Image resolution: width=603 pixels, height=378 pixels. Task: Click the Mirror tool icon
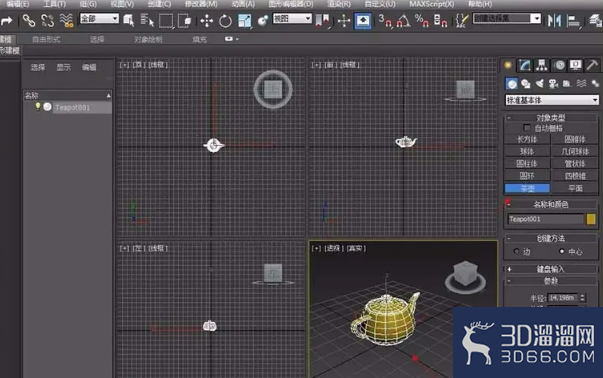click(x=554, y=21)
